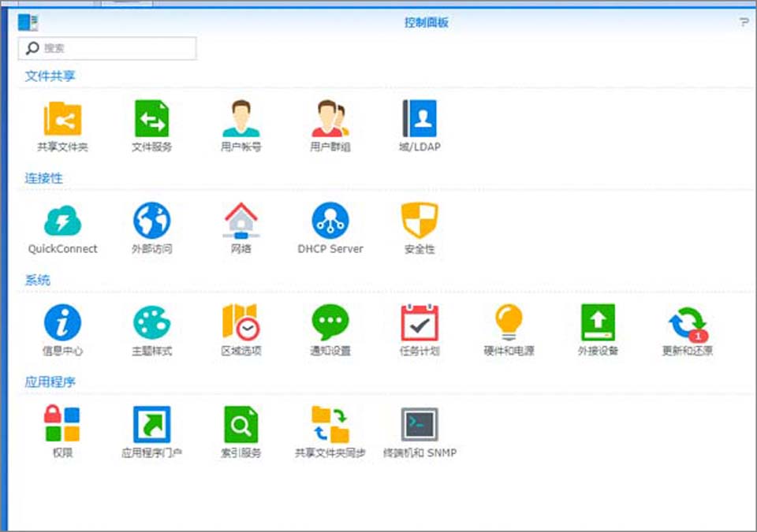This screenshot has width=757, height=532.
Task: Open 安全性 security shield icon
Action: point(420,221)
